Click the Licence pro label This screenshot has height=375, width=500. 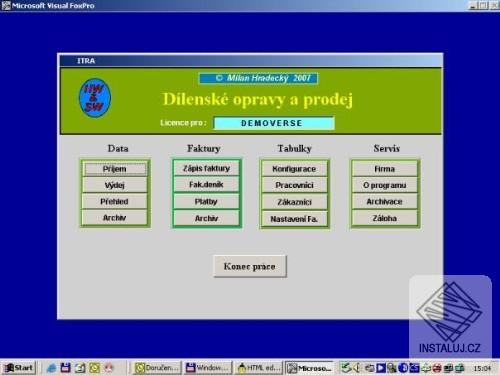point(183,123)
